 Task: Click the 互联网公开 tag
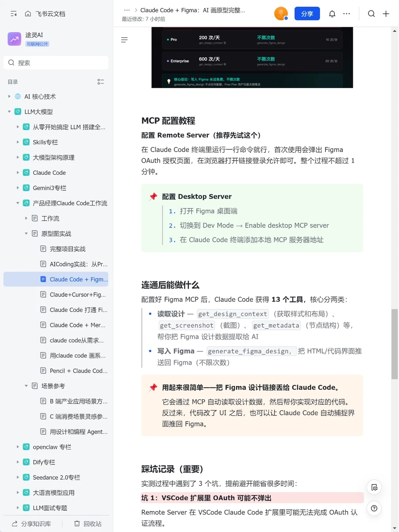click(37, 44)
